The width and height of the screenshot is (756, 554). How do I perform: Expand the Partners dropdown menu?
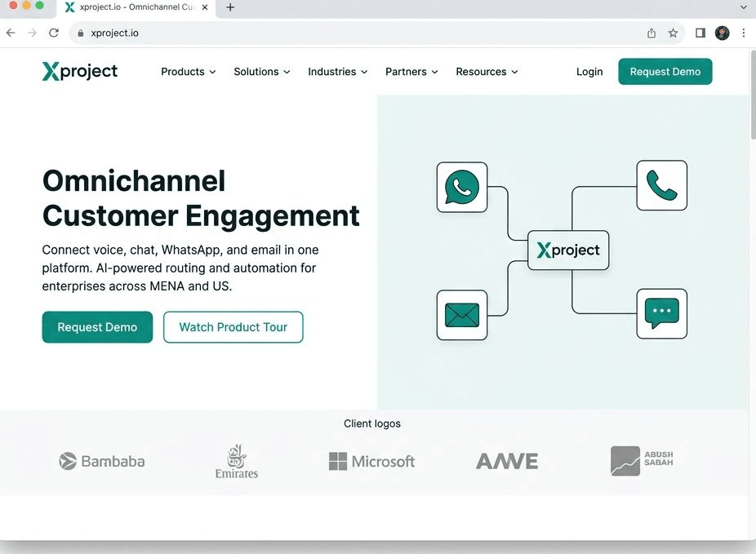pyautogui.click(x=411, y=72)
